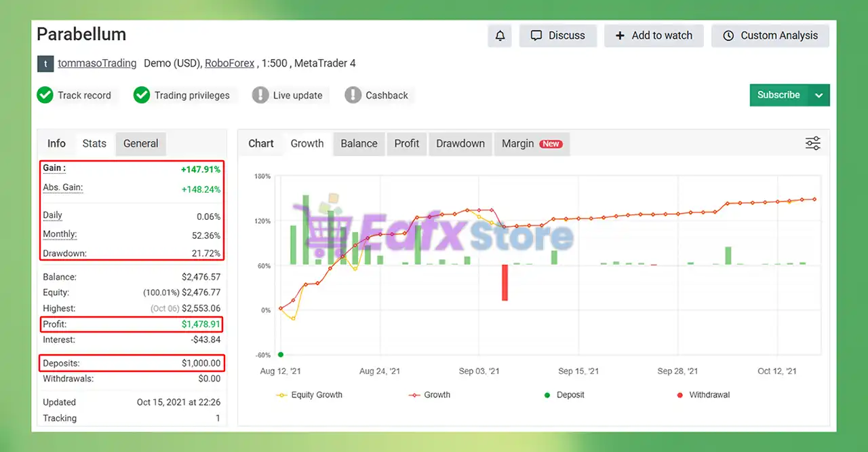Open the Info tab
Viewport: 868px width, 452px height.
pos(56,143)
